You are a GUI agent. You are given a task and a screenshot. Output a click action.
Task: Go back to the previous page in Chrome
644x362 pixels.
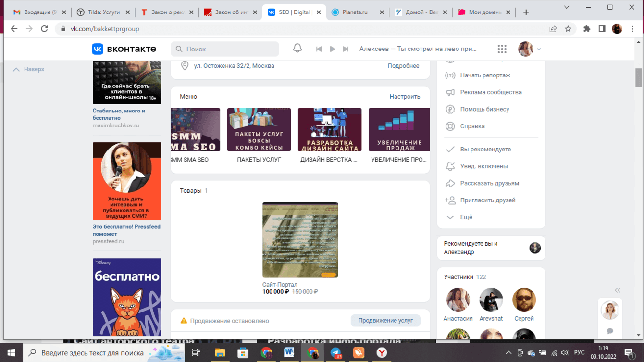click(x=14, y=29)
